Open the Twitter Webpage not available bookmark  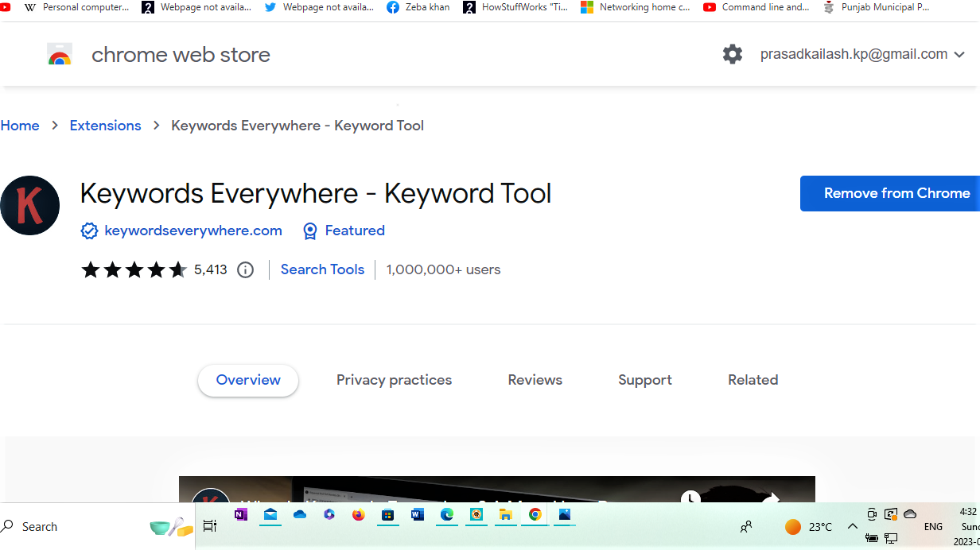pyautogui.click(x=319, y=7)
